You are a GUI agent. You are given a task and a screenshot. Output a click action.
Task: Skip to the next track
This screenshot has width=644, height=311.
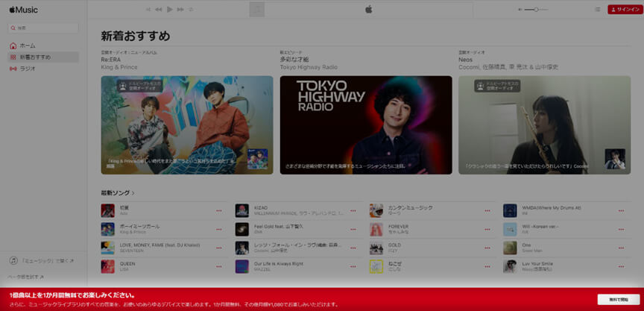(x=180, y=10)
